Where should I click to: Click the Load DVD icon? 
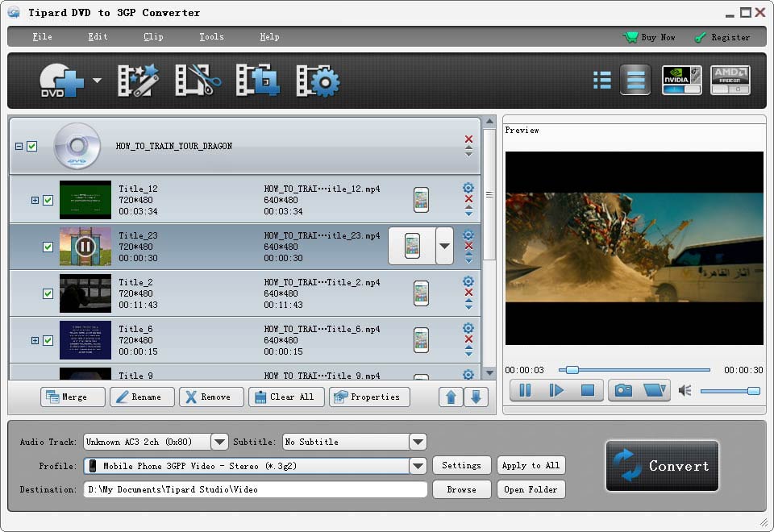[x=60, y=81]
